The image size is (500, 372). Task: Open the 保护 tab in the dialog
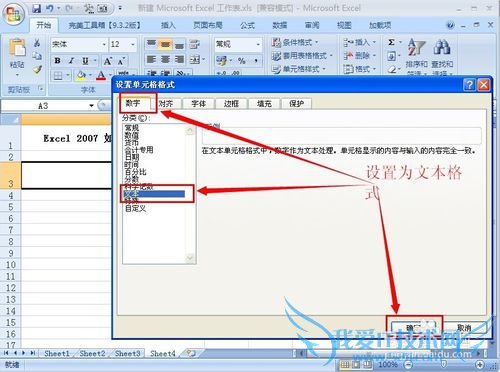tap(296, 104)
